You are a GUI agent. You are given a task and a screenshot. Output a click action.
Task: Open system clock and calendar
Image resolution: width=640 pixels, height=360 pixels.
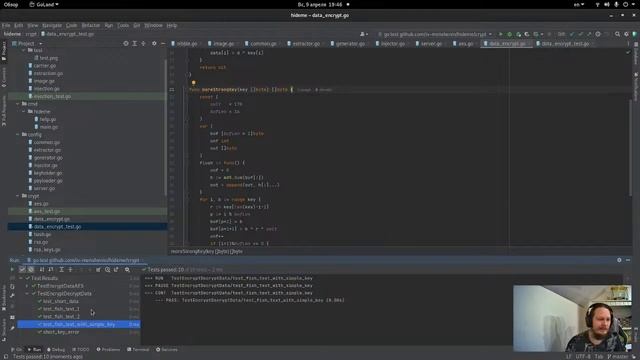tap(320, 4)
